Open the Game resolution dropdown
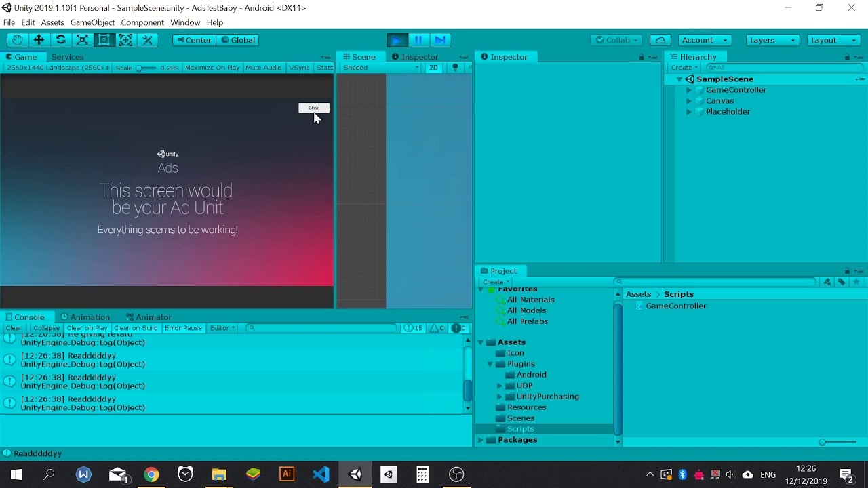The image size is (868, 488). (58, 68)
